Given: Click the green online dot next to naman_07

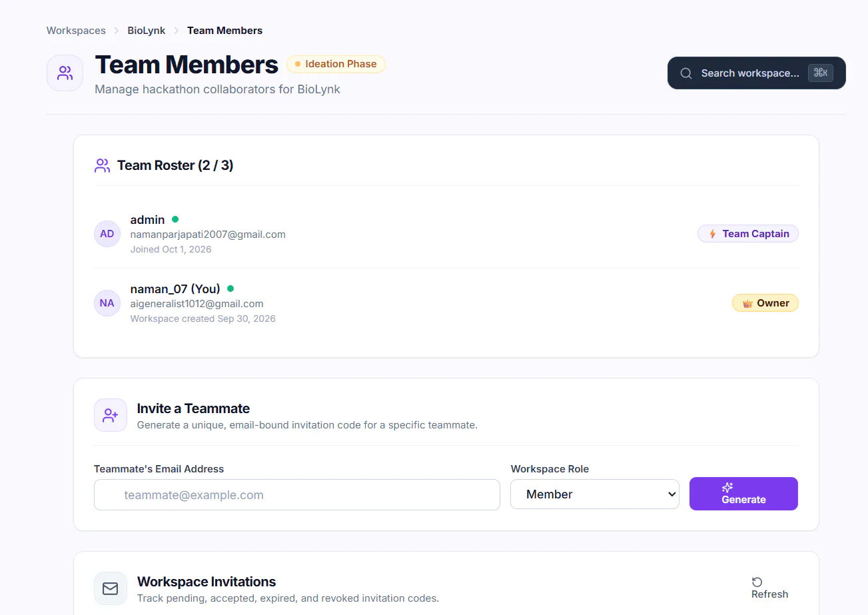Looking at the screenshot, I should pyautogui.click(x=230, y=289).
